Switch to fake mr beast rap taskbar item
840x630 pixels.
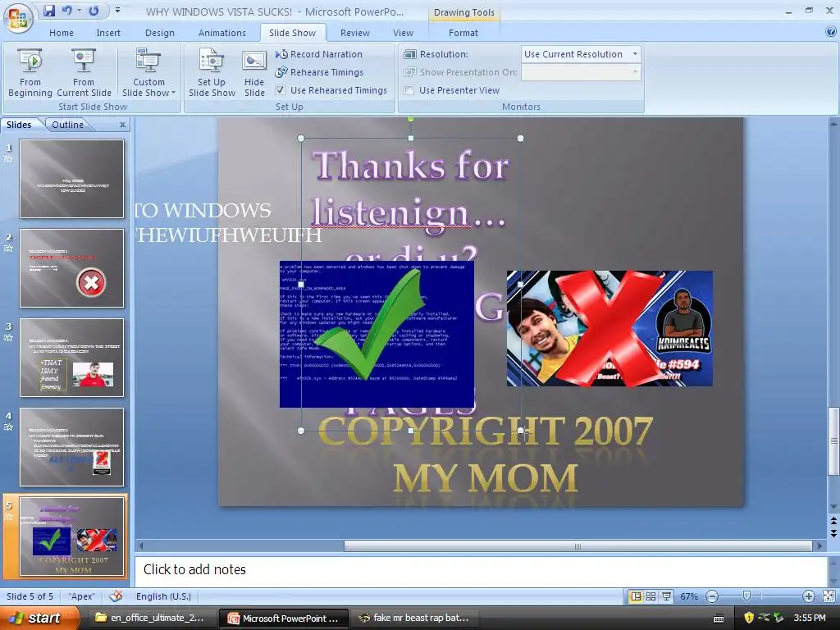point(413,619)
